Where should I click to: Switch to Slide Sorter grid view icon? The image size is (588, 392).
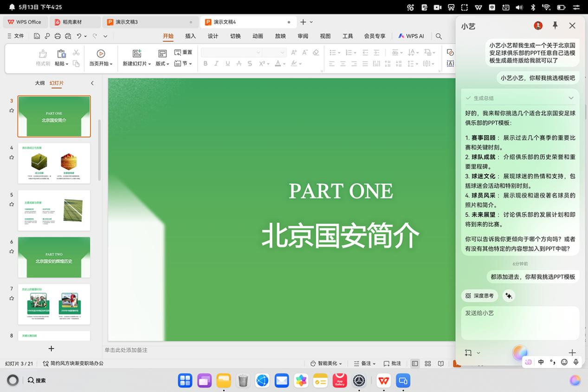pos(428,363)
